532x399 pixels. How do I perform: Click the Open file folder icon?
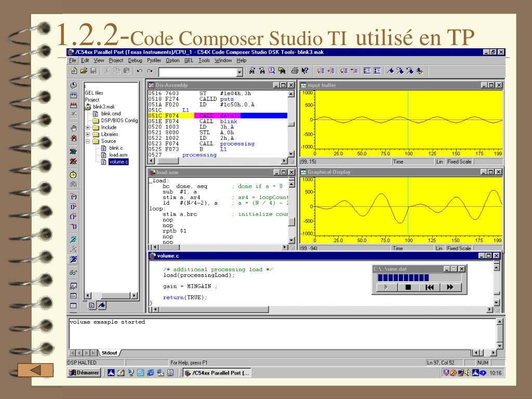click(x=84, y=71)
